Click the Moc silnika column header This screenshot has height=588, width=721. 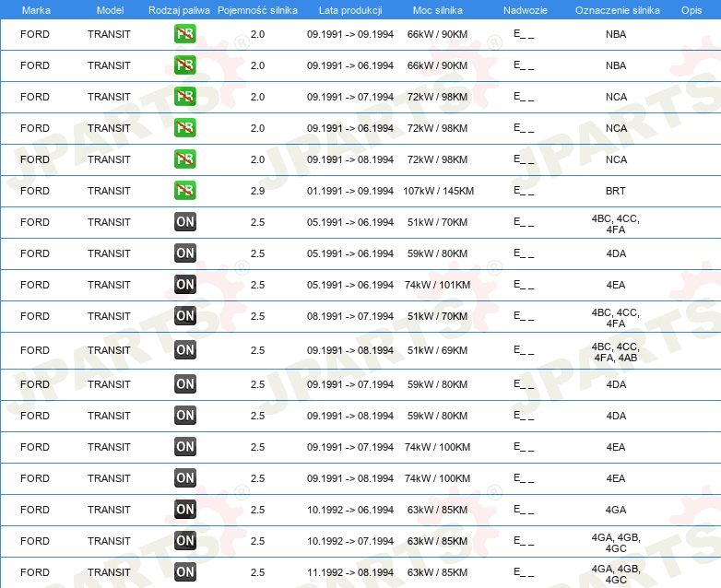coord(438,10)
